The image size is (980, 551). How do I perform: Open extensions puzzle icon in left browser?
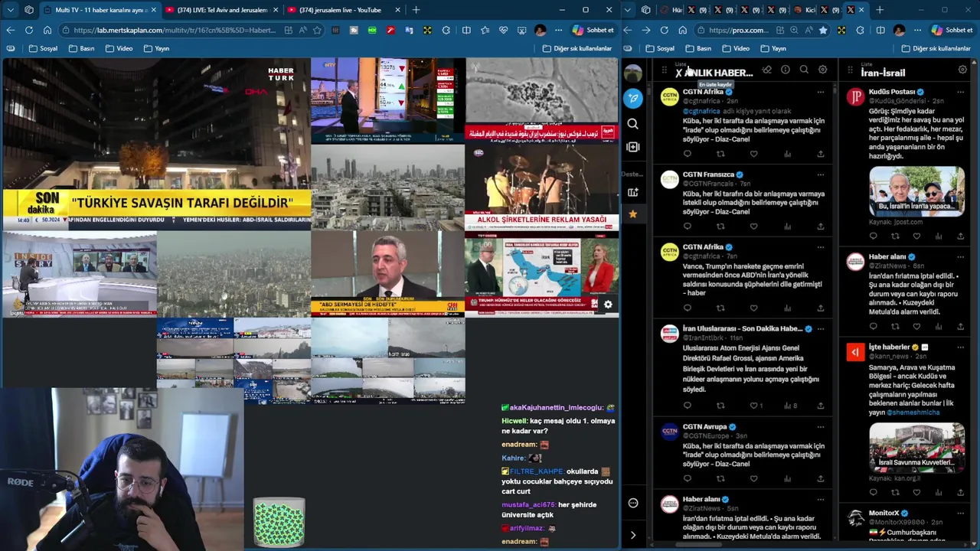coord(446,30)
